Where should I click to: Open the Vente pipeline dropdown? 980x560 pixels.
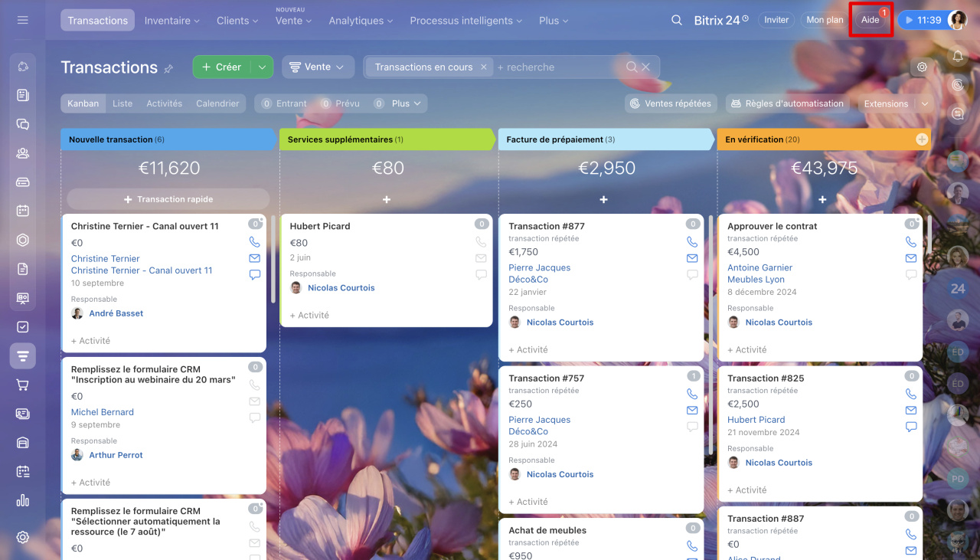tap(318, 67)
